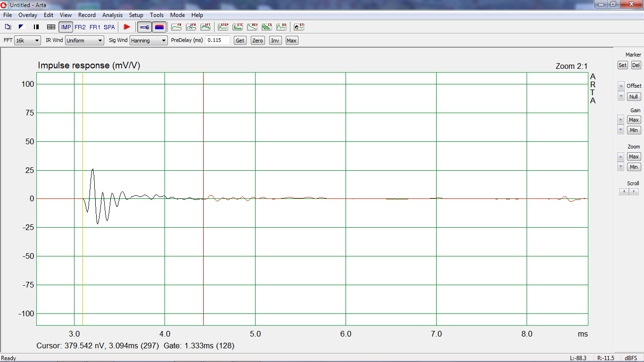Image resolution: width=644 pixels, height=362 pixels.
Task: Increase Gain with up arrow
Action: 621,120
